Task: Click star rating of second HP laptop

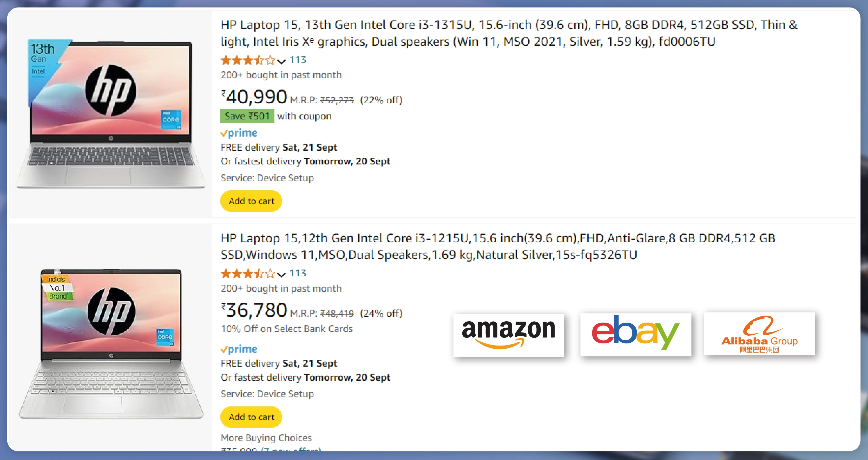Action: 248,273
